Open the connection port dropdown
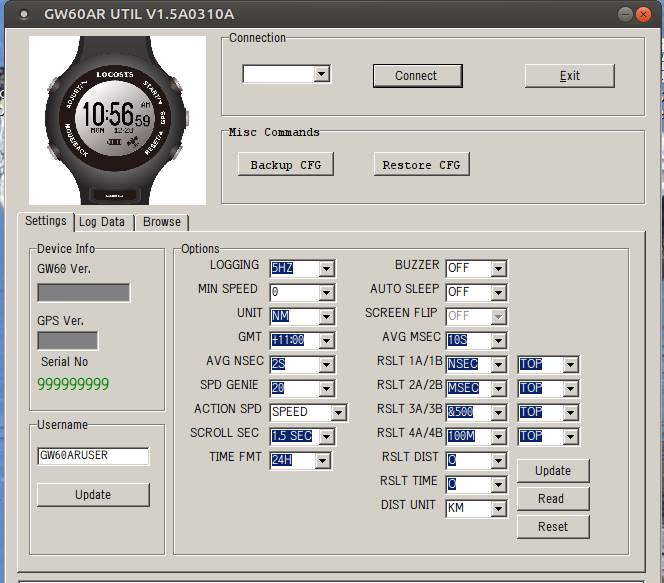The height and width of the screenshot is (583, 664). tap(320, 74)
